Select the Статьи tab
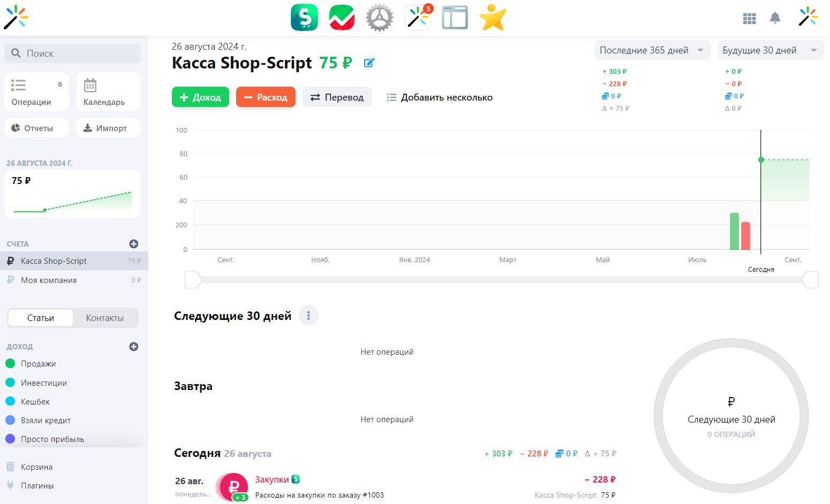The image size is (830, 504). 40,317
